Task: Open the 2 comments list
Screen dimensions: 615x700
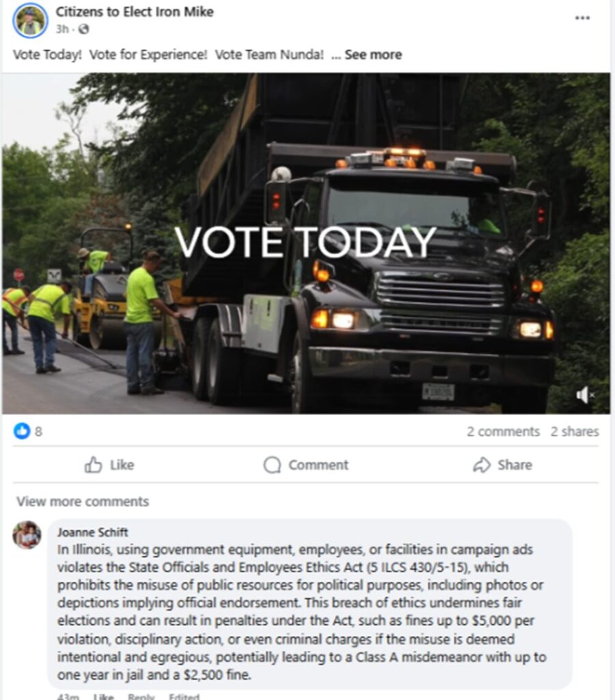Action: [x=503, y=431]
